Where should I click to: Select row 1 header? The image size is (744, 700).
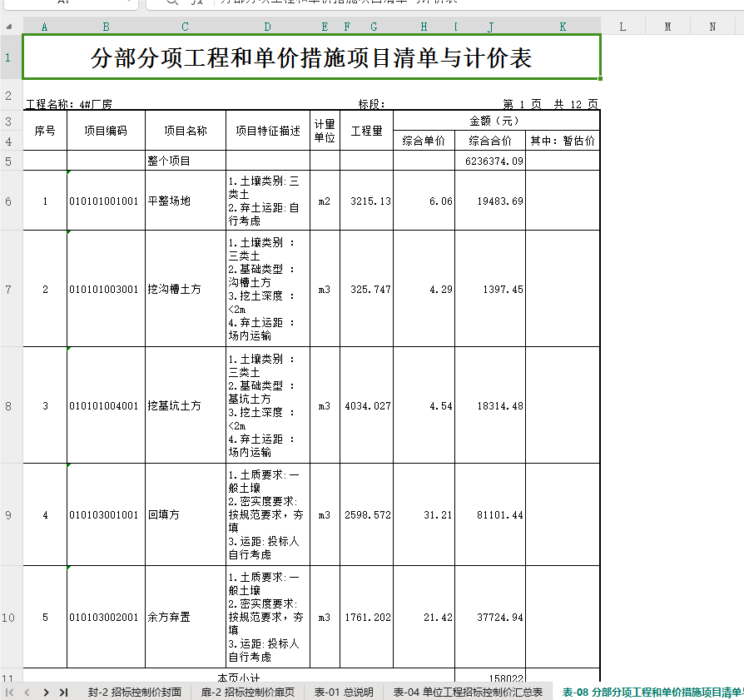tap(11, 57)
